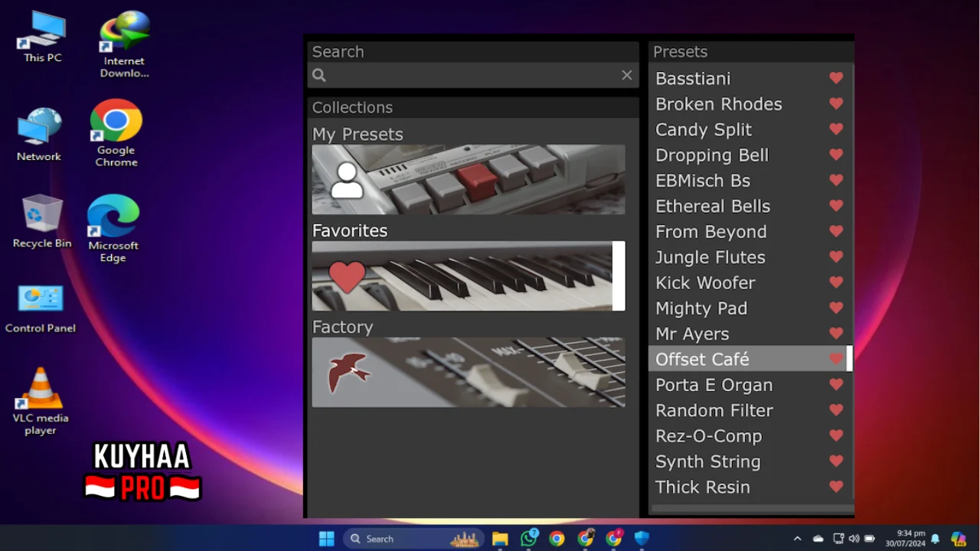Select Microsoft Edge desktop shortcut
980x551 pixels.
click(113, 229)
